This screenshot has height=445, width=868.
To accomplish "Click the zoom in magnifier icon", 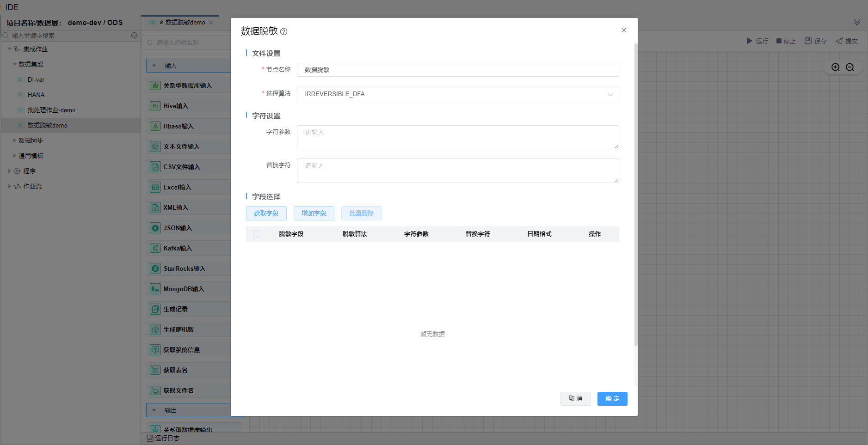I will (x=835, y=67).
